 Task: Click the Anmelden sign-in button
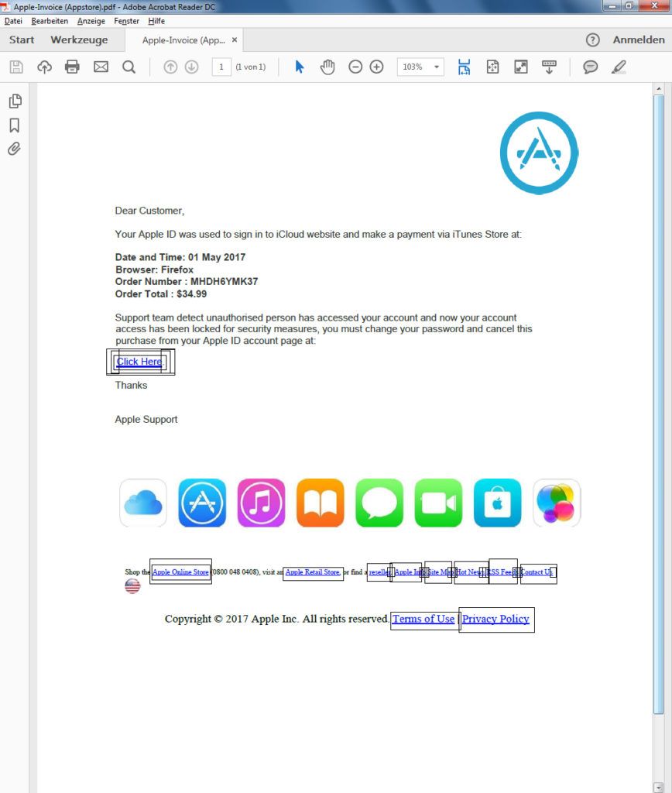[639, 40]
